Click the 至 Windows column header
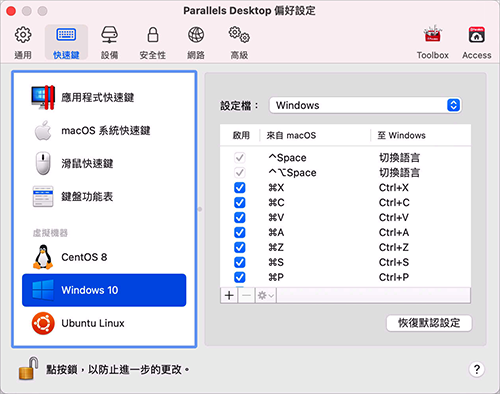Image resolution: width=500 pixels, height=394 pixels. pyautogui.click(x=401, y=135)
